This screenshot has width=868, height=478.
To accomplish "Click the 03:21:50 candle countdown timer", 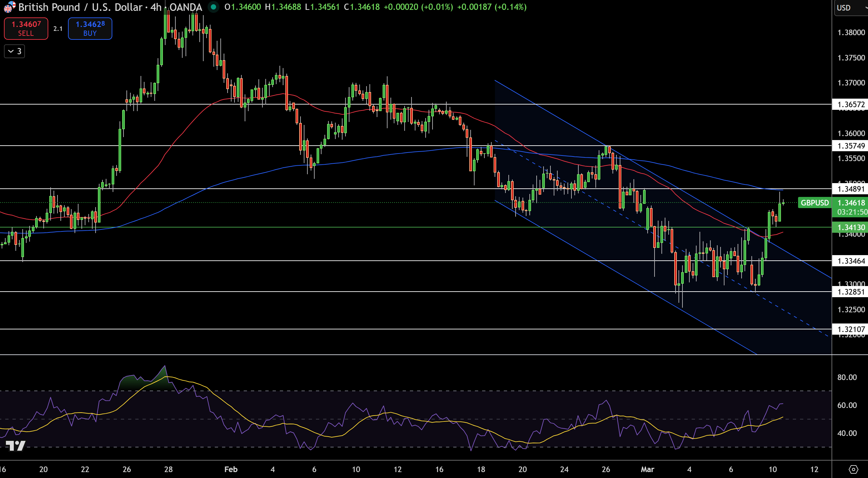I will (x=852, y=212).
